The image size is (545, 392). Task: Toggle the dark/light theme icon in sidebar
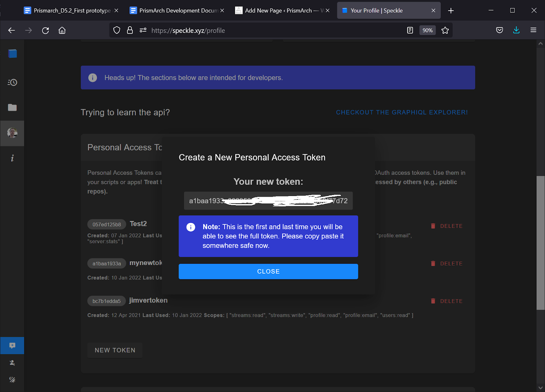pos(12,380)
